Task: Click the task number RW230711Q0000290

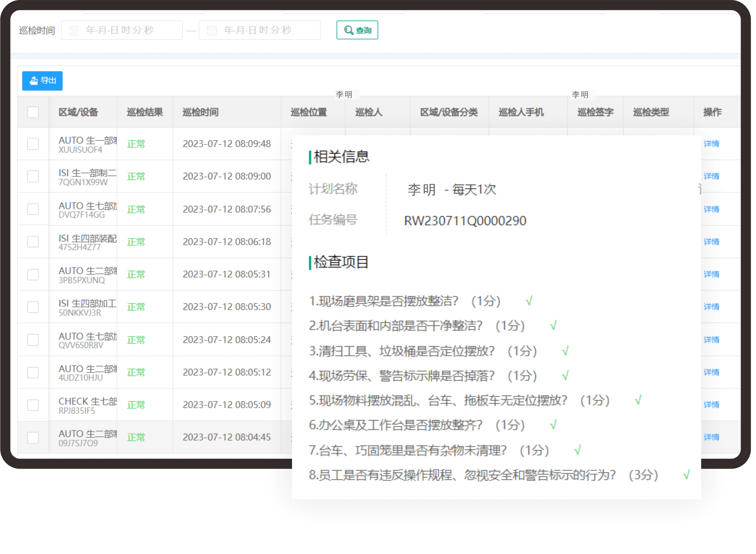Action: [465, 221]
